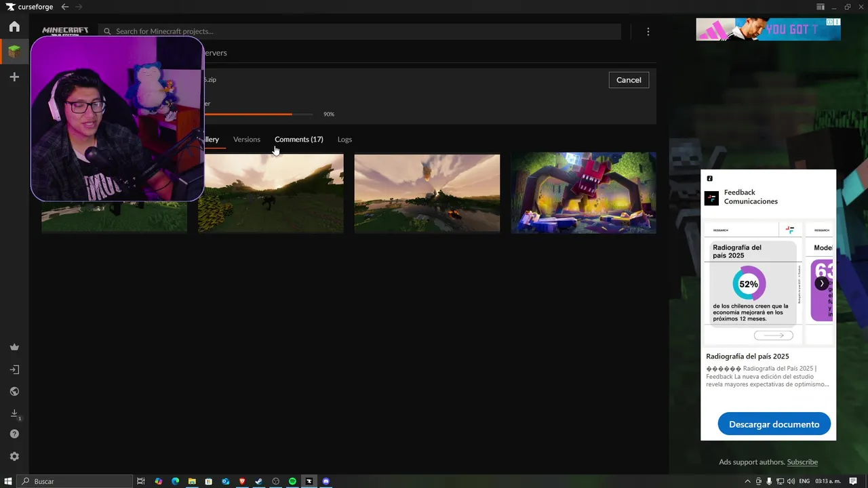This screenshot has width=868, height=488.
Task: Click the Meet Now camera tray icon
Action: coord(758,481)
